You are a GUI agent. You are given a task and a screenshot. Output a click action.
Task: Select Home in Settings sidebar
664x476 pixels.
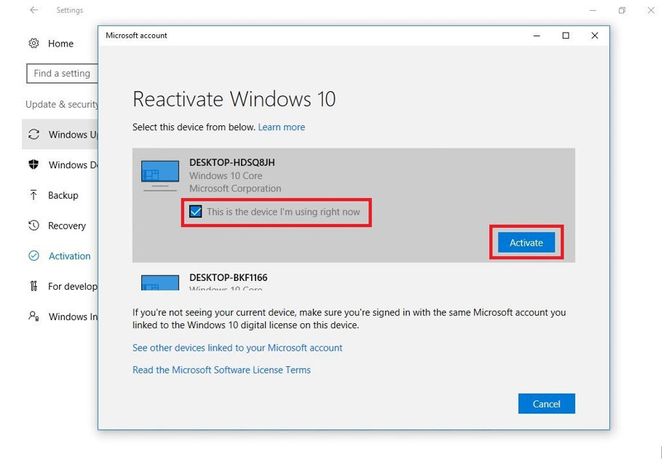(x=61, y=43)
